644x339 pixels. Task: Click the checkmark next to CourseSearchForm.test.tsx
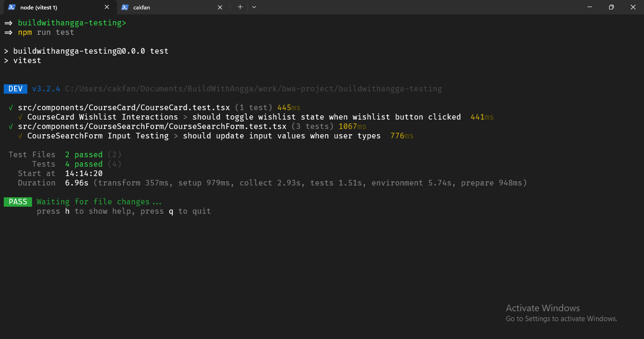point(10,126)
